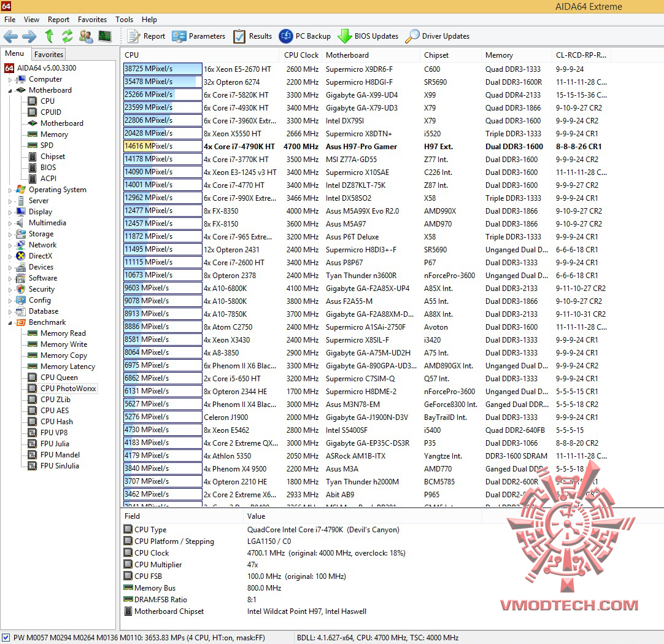Go back with the left arrow toolbar icon
664x644 pixels.
[x=10, y=36]
